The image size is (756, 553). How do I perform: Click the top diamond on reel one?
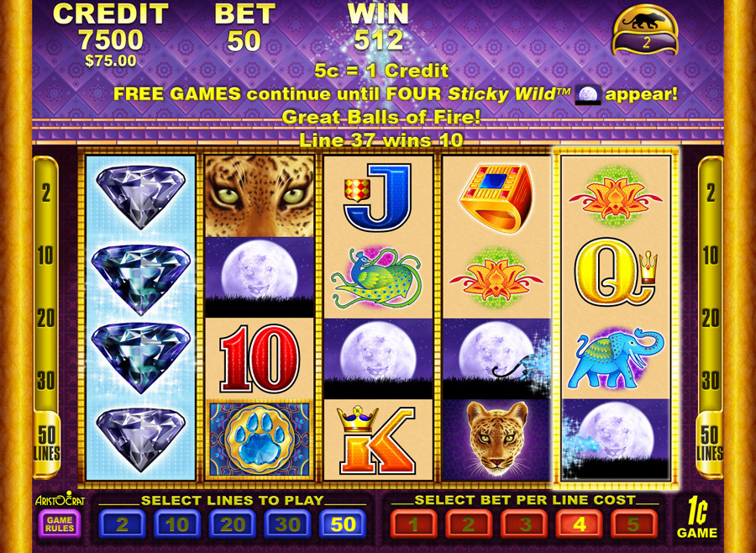click(x=141, y=196)
